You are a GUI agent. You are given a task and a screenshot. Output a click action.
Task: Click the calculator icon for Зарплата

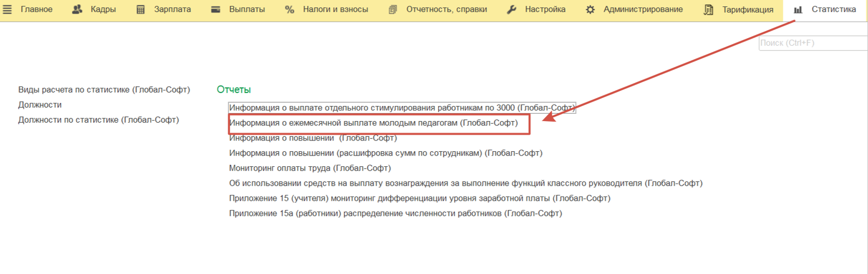(x=141, y=9)
